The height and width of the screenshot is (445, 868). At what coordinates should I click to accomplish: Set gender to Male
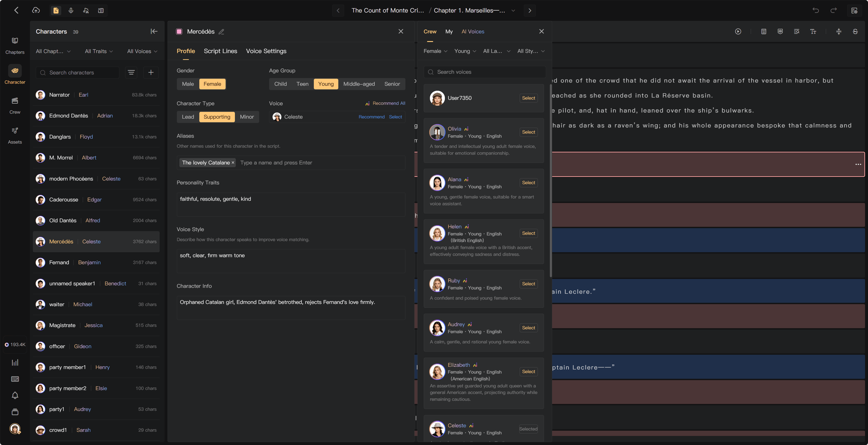pos(188,84)
